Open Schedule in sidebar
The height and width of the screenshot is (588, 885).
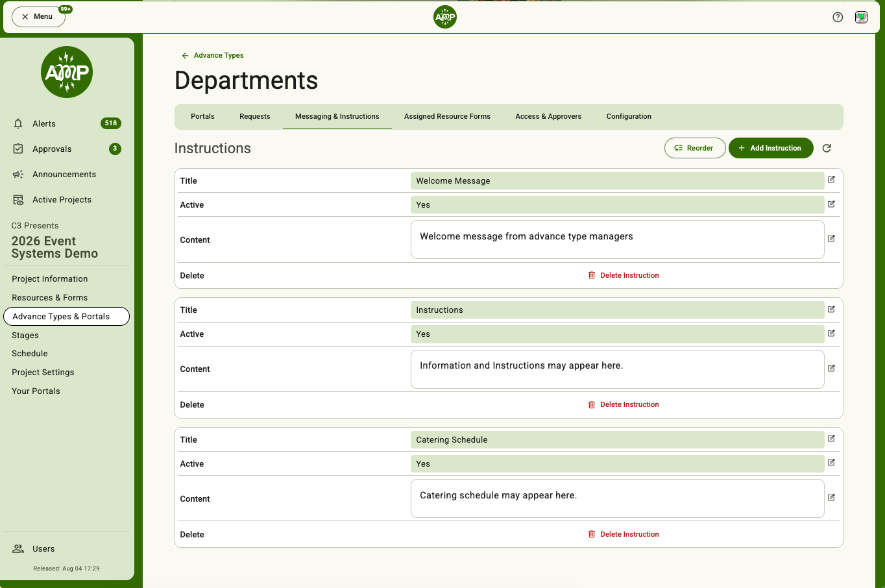coord(30,354)
